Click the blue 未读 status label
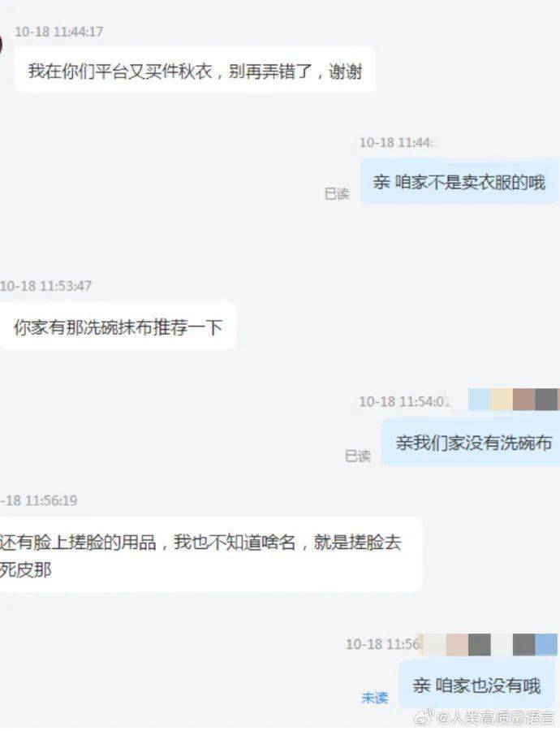 [375, 698]
